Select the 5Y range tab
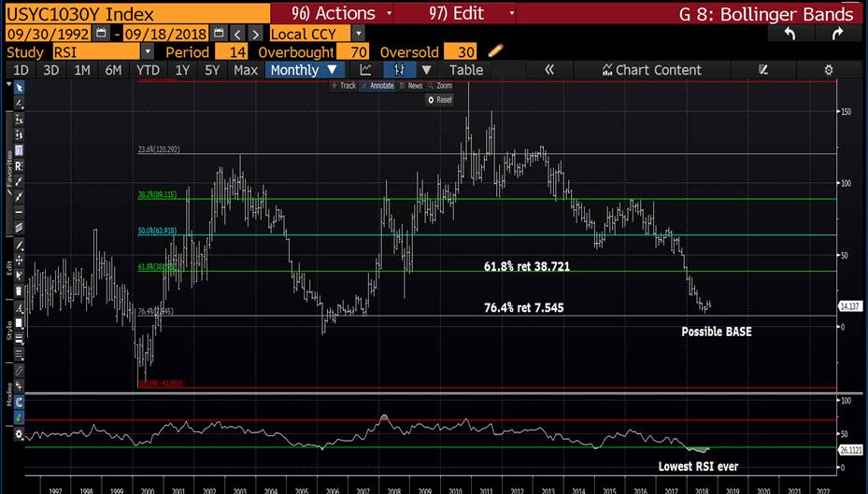This screenshot has height=494, width=868. pyautogui.click(x=212, y=70)
